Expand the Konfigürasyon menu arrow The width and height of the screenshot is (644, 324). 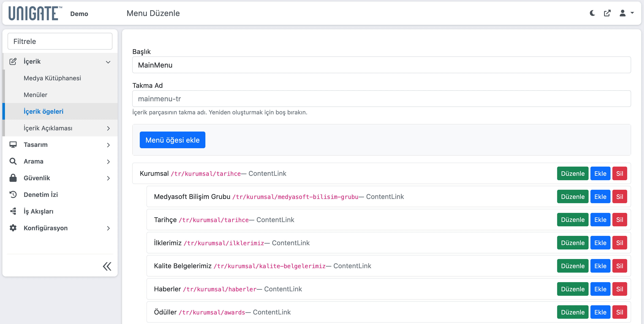click(x=108, y=228)
